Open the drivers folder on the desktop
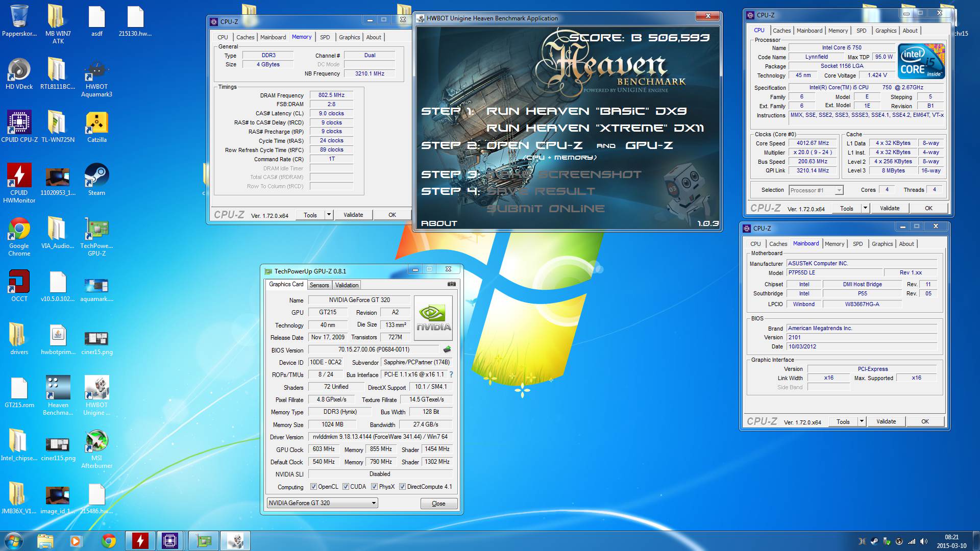The width and height of the screenshot is (980, 551). (19, 339)
